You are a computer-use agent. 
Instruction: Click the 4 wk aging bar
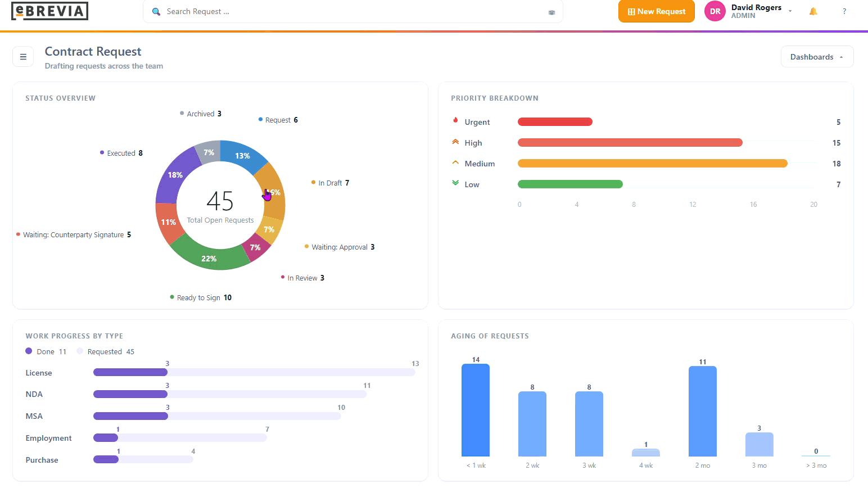[x=646, y=453]
